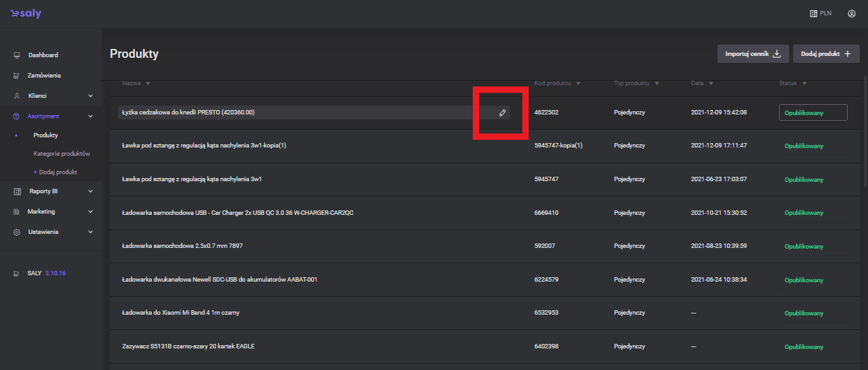Open the PLN currency selector
Viewport: 868px width, 370px height.
pyautogui.click(x=820, y=13)
